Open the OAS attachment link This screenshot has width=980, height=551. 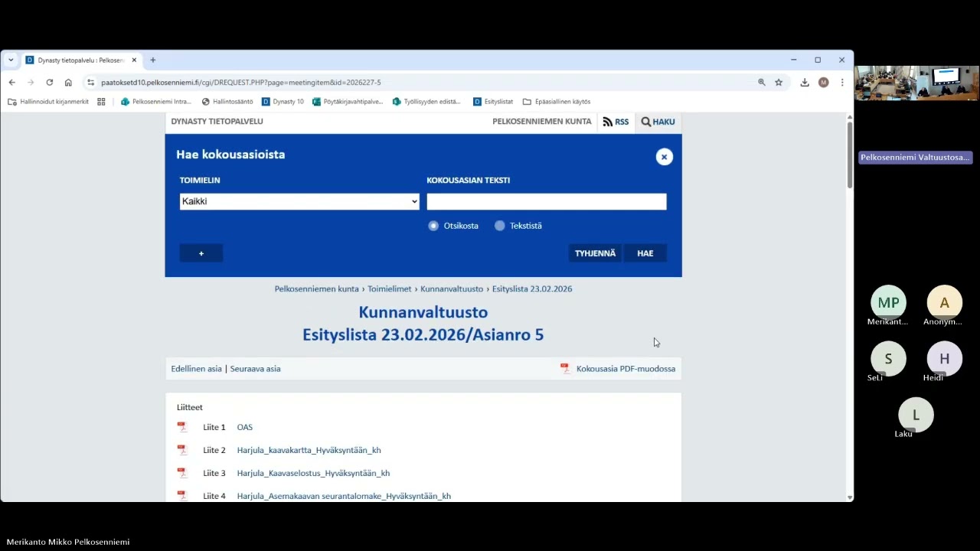point(245,427)
